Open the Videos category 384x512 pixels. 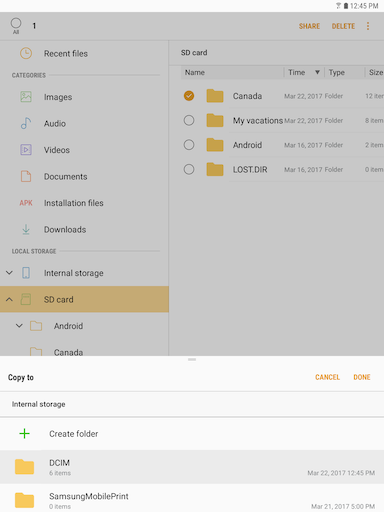84,150
